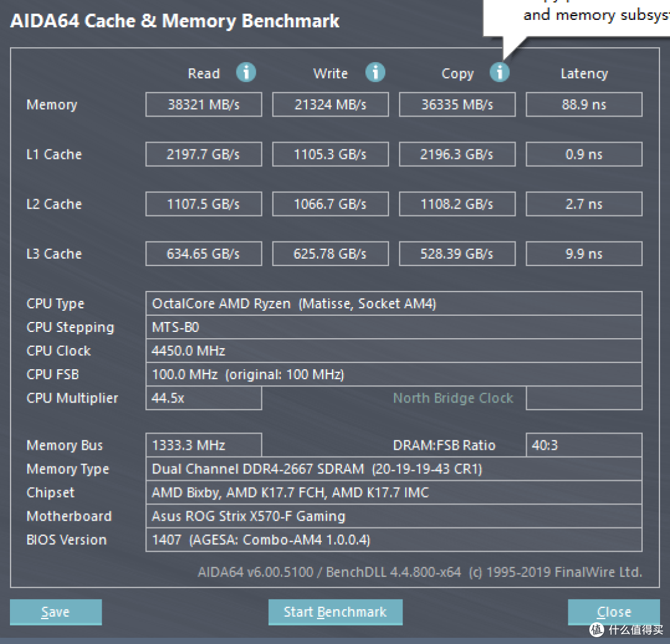Select L1 Cache Copy 2196.3 GB/s

click(x=457, y=154)
